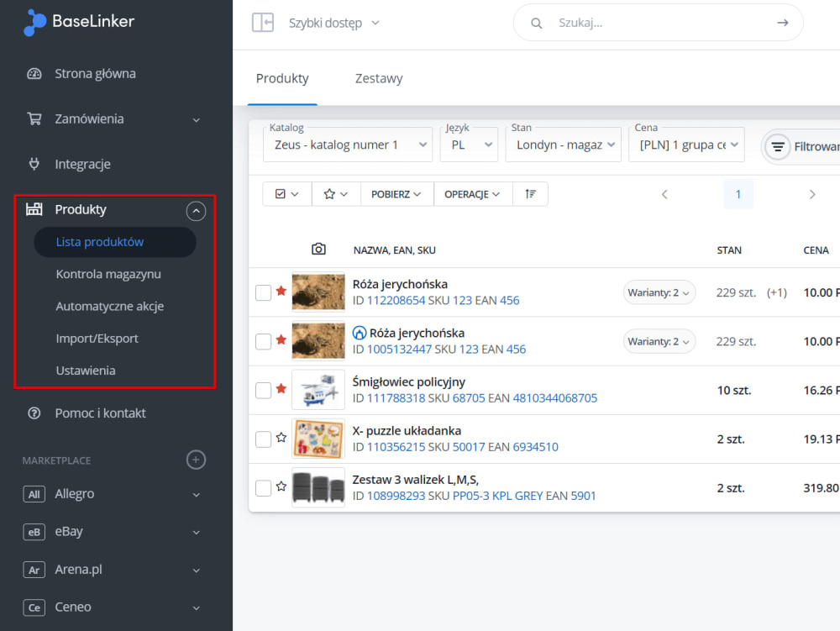840x631 pixels.
Task: Star Zestaw 3 walizek L,M,S
Action: click(x=281, y=486)
